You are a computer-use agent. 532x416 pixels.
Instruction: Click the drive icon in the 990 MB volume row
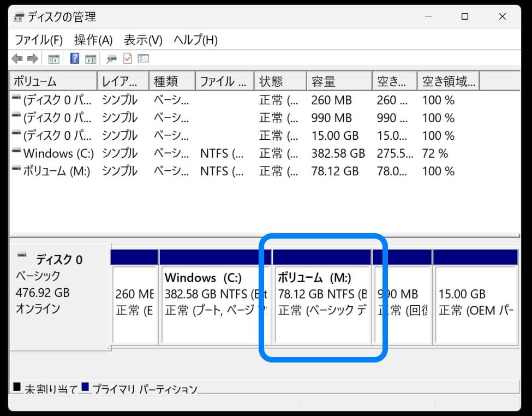[16, 115]
